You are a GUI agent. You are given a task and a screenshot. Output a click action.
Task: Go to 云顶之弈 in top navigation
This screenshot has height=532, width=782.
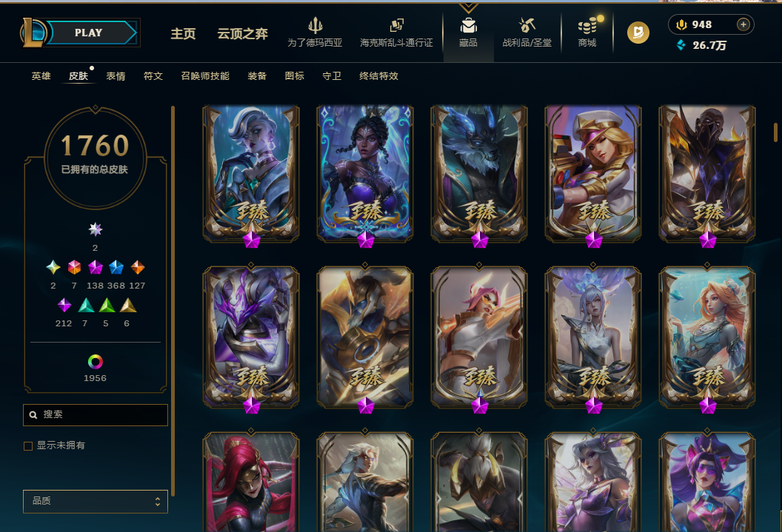242,33
